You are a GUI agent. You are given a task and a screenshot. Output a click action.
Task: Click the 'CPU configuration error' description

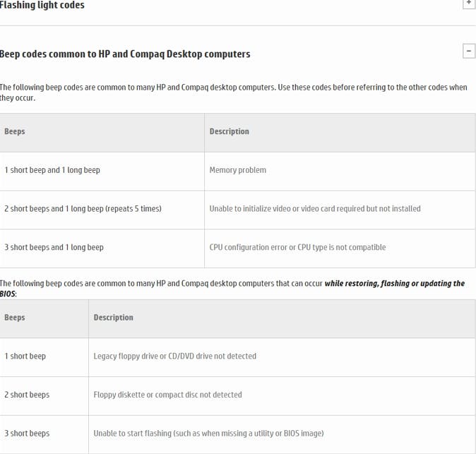[297, 247]
